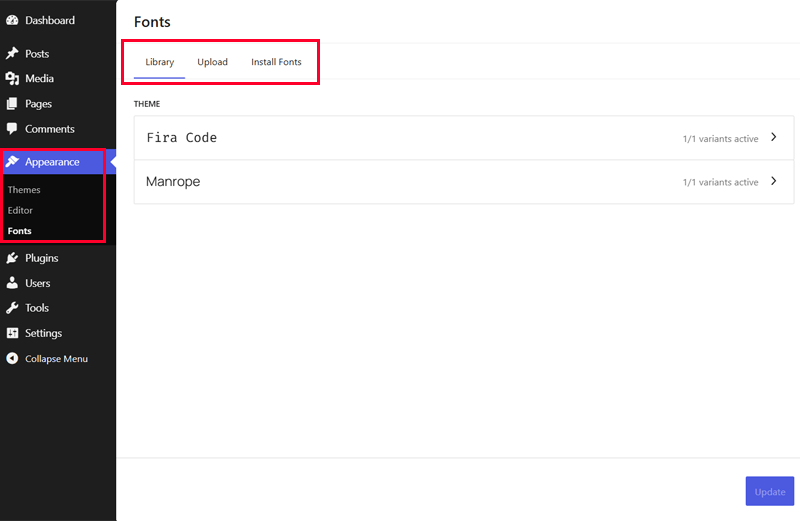Click the Users person icon
The height and width of the screenshot is (521, 800).
[x=12, y=283]
